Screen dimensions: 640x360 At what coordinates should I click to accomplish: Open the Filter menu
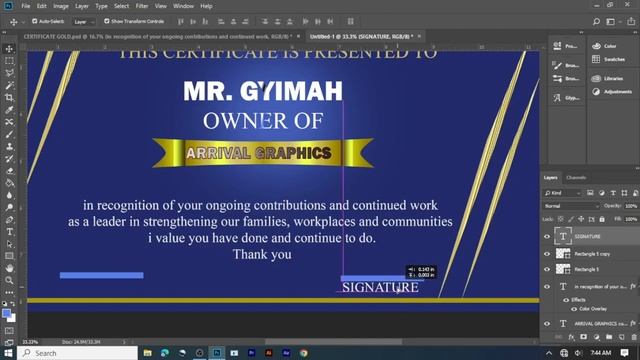coord(142,6)
